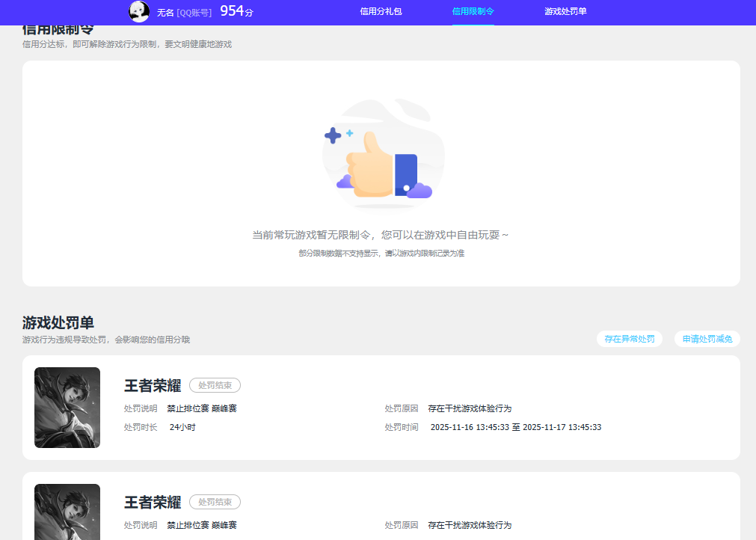Viewport: 756px width, 540px height.
Task: Click 存在干扰游戏体验行为 in the lower card
Action: pos(470,525)
